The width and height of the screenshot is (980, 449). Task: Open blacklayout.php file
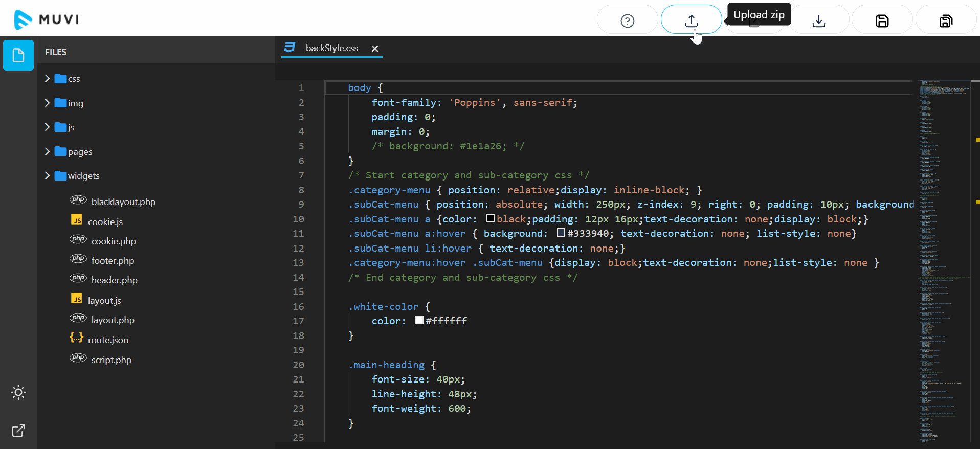tap(123, 202)
